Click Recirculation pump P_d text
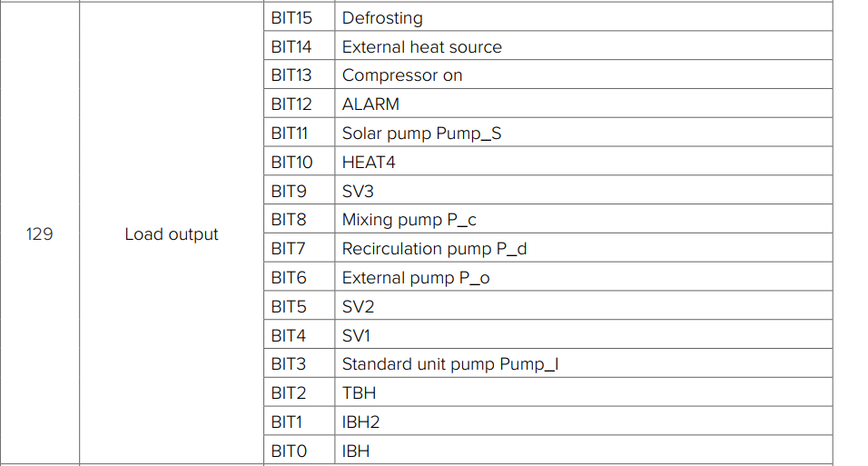This screenshot has height=466, width=868. [x=434, y=249]
